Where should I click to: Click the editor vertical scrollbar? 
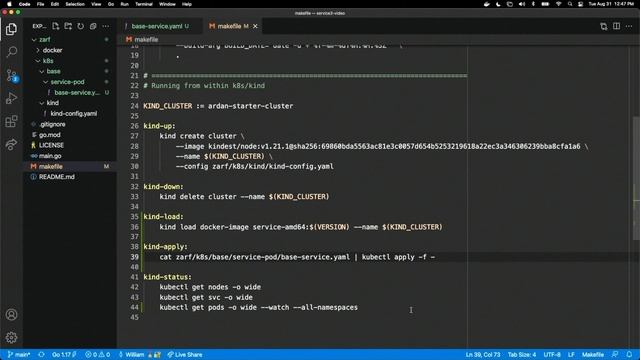pyautogui.click(x=636, y=178)
